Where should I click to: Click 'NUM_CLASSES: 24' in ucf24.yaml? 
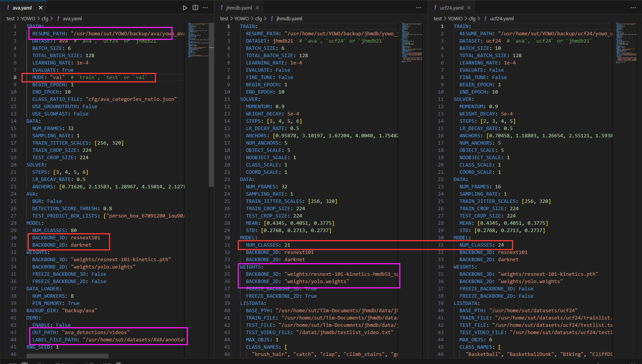click(482, 245)
